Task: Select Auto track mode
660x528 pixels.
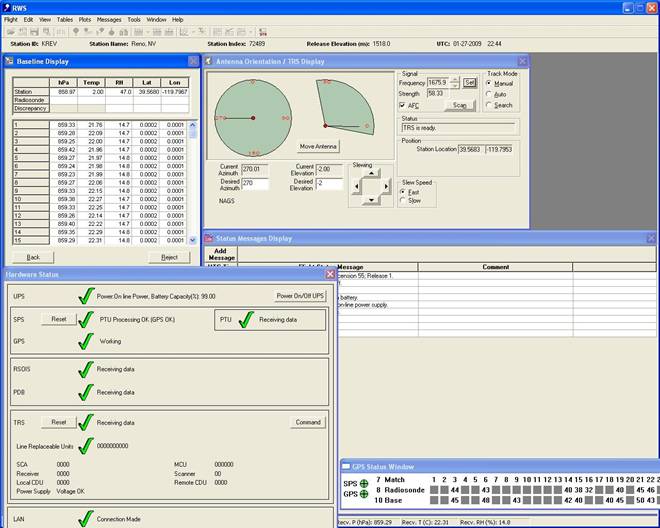Action: point(490,94)
